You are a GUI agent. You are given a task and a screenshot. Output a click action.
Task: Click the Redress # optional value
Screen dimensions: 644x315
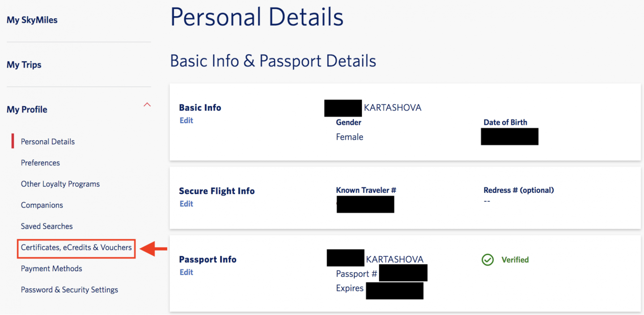(487, 201)
